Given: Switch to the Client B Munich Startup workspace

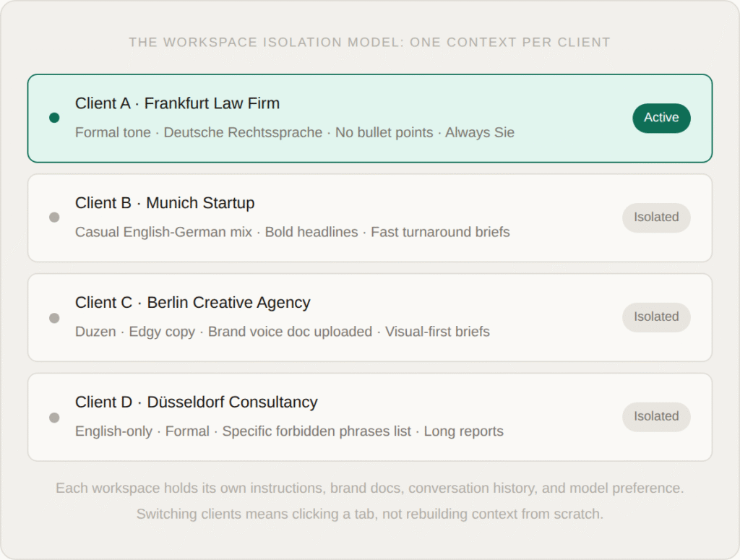Looking at the screenshot, I should tap(165, 203).
